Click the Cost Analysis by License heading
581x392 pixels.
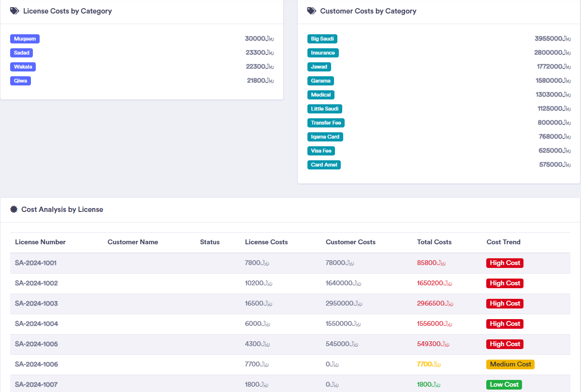[62, 210]
